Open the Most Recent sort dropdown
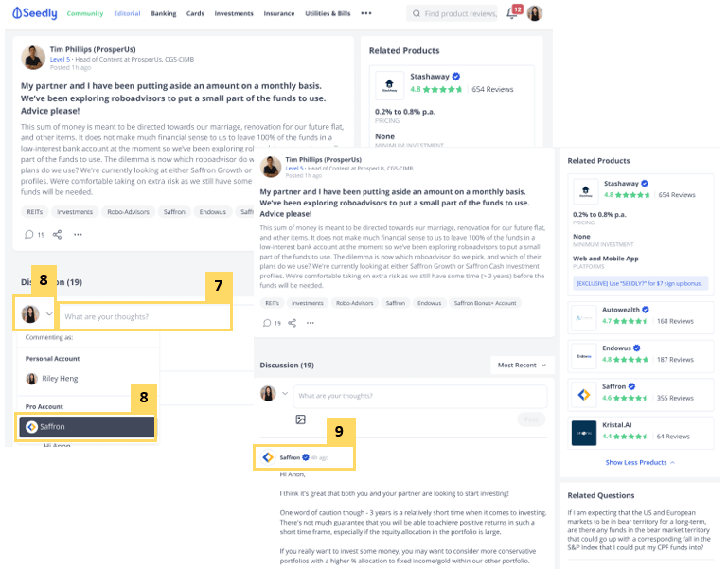The height and width of the screenshot is (571, 728). [x=518, y=365]
